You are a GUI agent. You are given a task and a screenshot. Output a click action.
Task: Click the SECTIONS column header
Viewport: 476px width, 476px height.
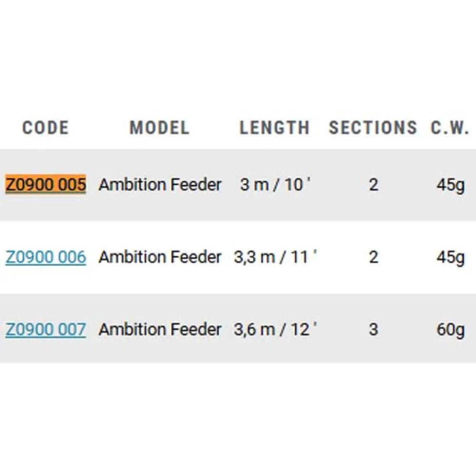[x=373, y=128]
